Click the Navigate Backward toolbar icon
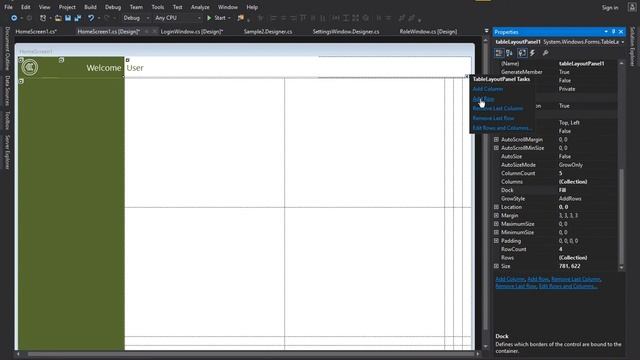This screenshot has height=360, width=640. (x=14, y=18)
